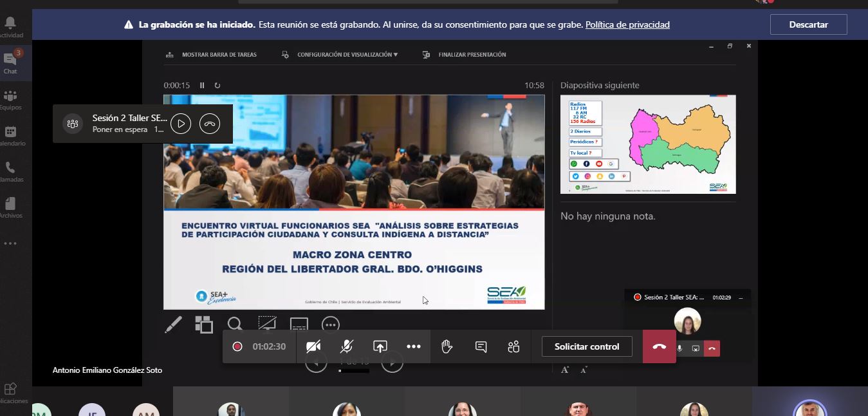Open more actions ellipsis in meeting toolbar

[414, 346]
